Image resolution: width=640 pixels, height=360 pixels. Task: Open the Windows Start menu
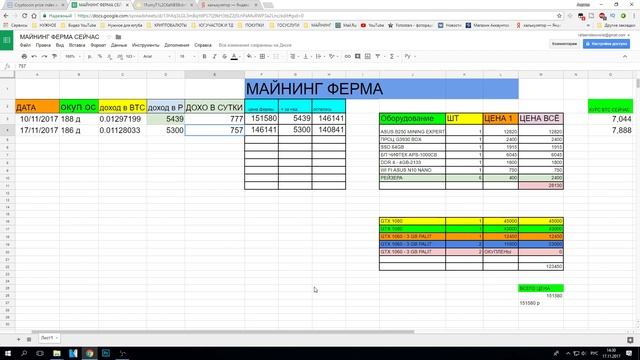pos(8,353)
